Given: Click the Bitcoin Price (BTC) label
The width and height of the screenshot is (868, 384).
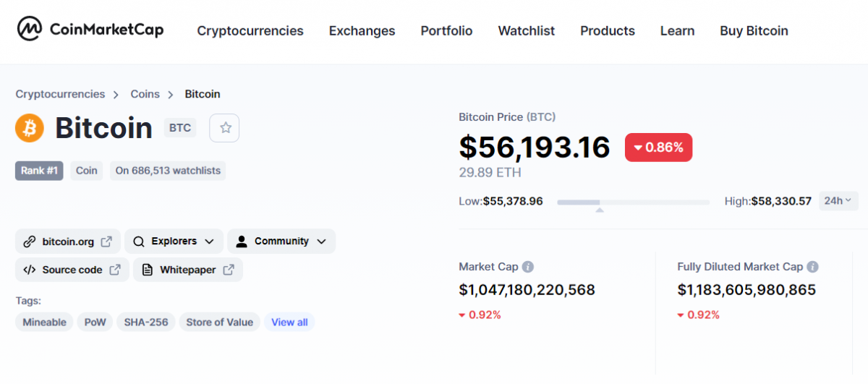Looking at the screenshot, I should pyautogui.click(x=507, y=116).
